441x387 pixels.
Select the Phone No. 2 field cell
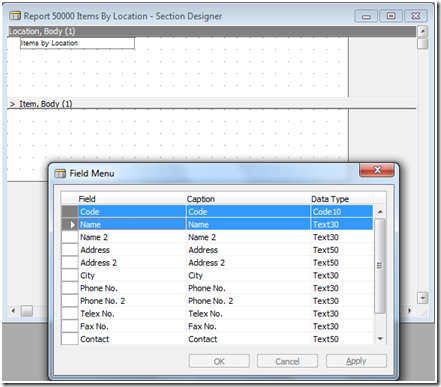(x=132, y=301)
